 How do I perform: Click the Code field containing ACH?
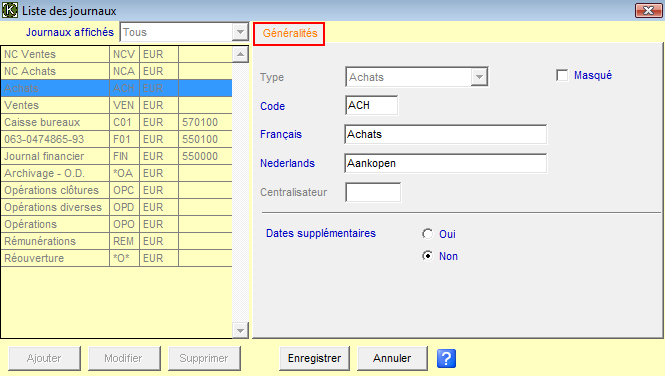372,105
